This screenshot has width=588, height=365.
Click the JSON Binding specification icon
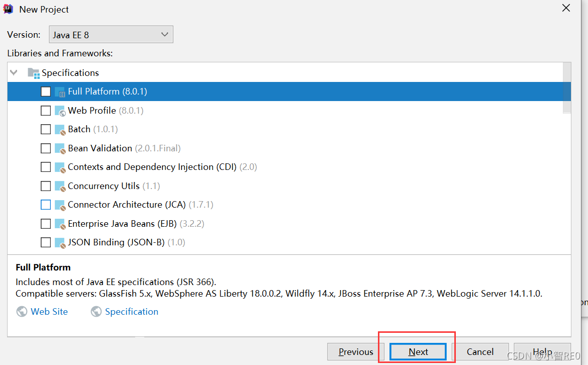point(60,243)
